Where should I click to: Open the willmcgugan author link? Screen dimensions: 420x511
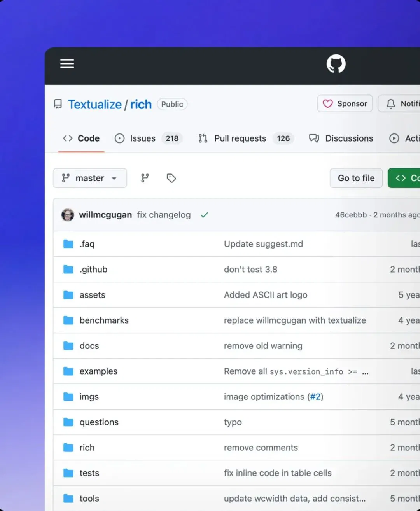[x=105, y=215]
